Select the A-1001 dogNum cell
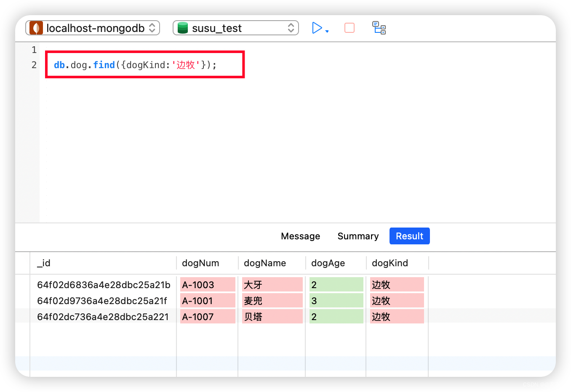The width and height of the screenshot is (571, 392). pyautogui.click(x=208, y=301)
